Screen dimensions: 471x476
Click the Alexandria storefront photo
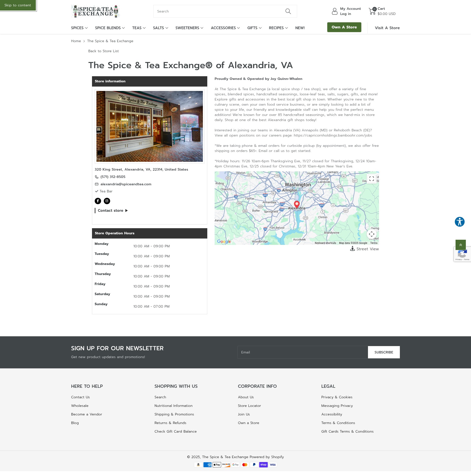pos(149,126)
